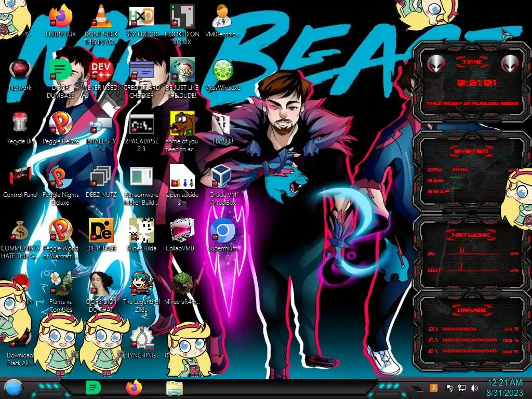Viewport: 532px width, 399px height.
Task: Launch Plants vs Zombies shortcut
Action: click(61, 284)
